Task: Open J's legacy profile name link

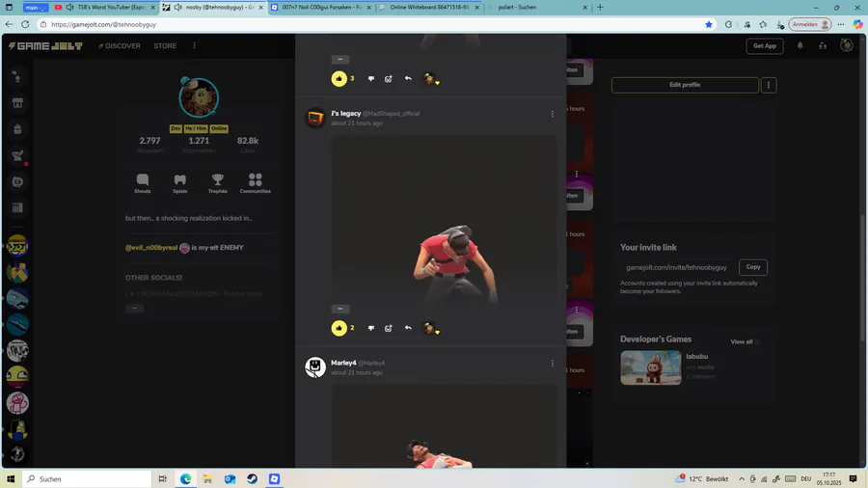Action: pos(346,114)
